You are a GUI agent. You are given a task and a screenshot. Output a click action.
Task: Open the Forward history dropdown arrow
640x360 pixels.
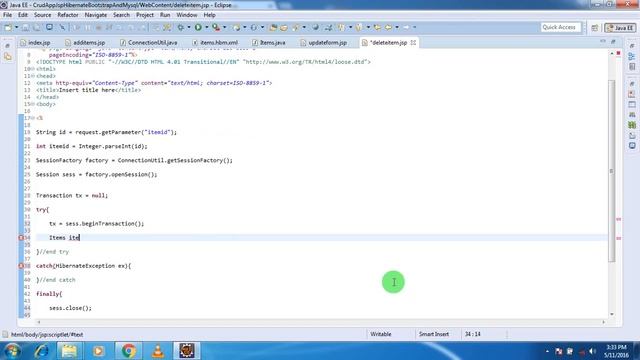(x=415, y=27)
